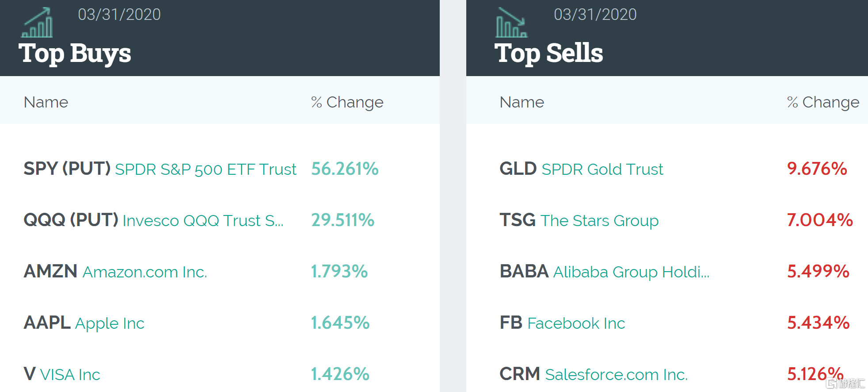The height and width of the screenshot is (392, 868).
Task: Click the Top Sells heading
Action: [x=548, y=54]
